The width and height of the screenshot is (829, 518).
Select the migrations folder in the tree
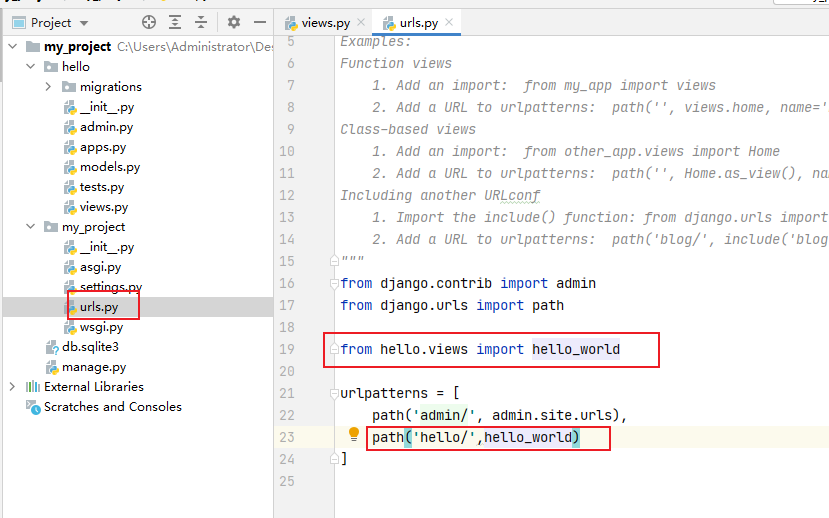[x=102, y=87]
